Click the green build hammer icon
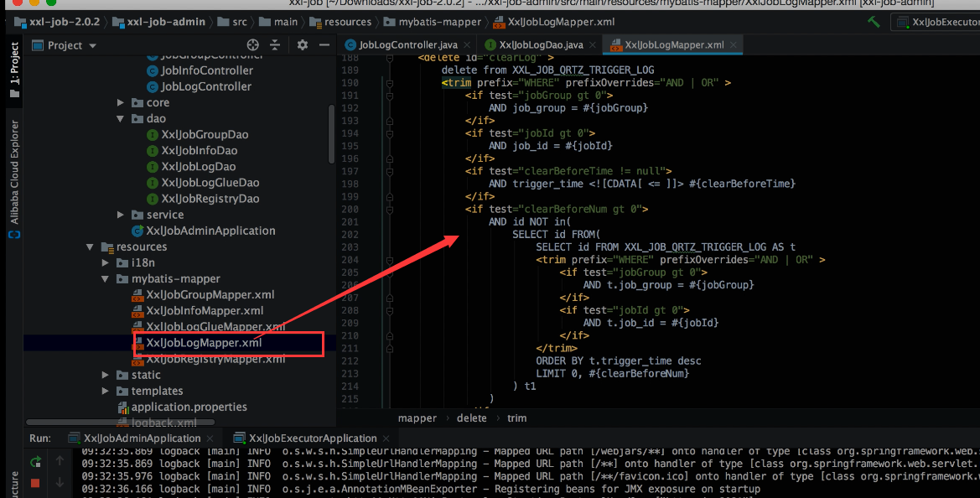Screen dimensions: 980x498 pyautogui.click(x=874, y=22)
